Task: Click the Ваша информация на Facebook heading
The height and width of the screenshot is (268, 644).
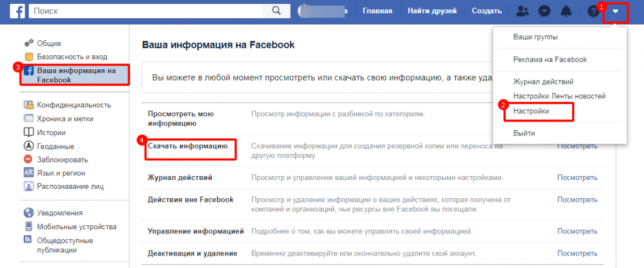Action: tap(218, 45)
